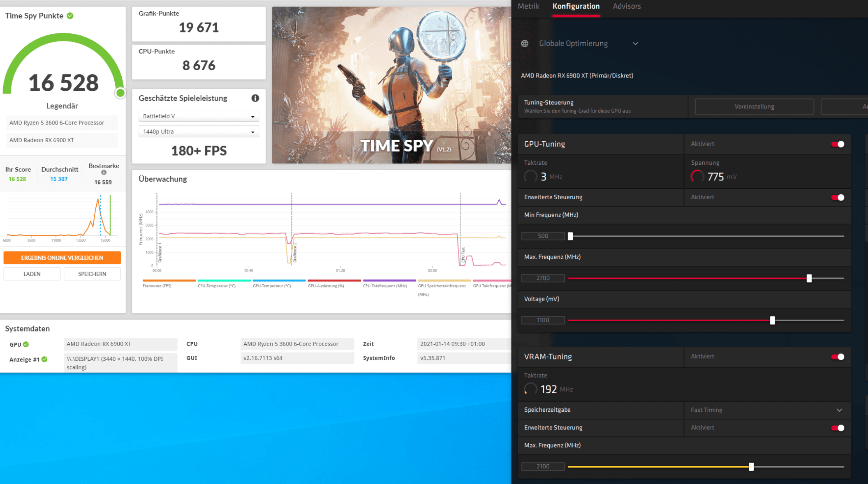Click the GPU Taktrate dial indicator
This screenshot has height=484, width=868.
pos(530,177)
